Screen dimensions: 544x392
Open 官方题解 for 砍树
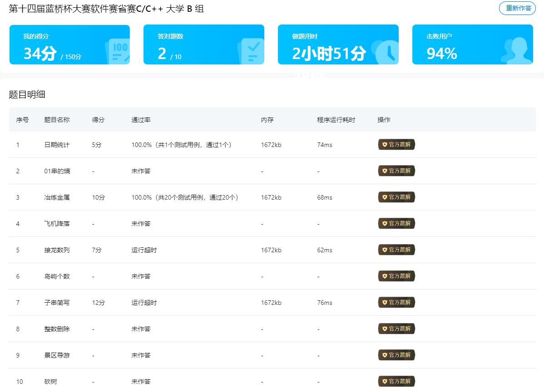pyautogui.click(x=396, y=382)
